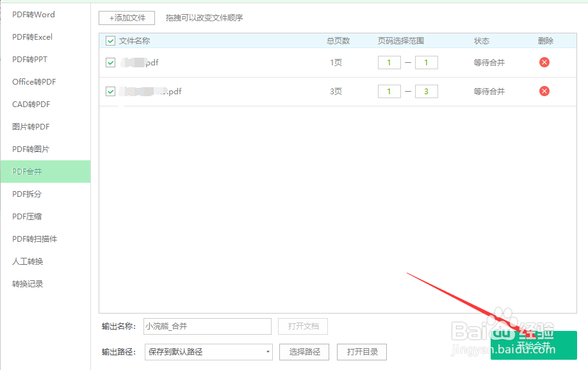Click the +添加文件 button to add files
This screenshot has width=588, height=370.
(126, 18)
